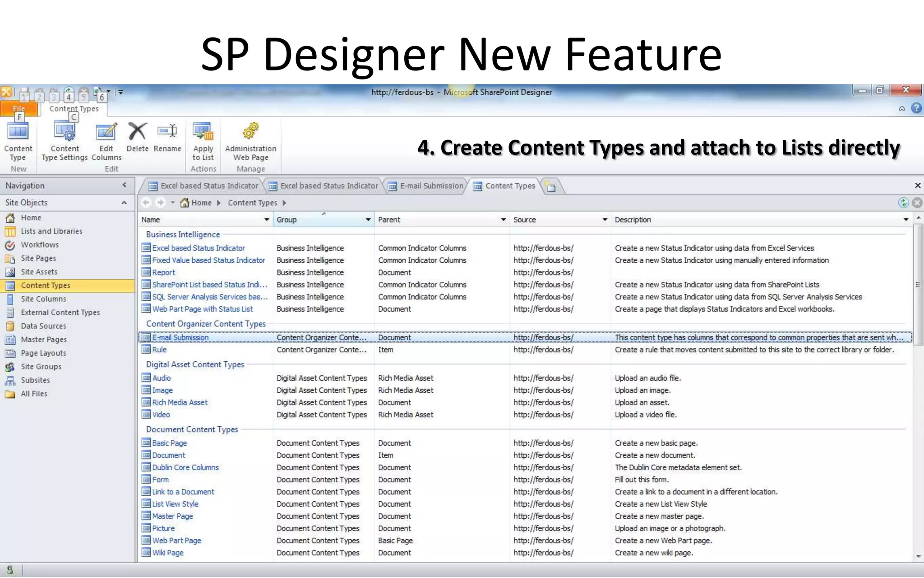Open the navigation history dropdown arrow
Screen dimensions: 924x578
tap(172, 202)
